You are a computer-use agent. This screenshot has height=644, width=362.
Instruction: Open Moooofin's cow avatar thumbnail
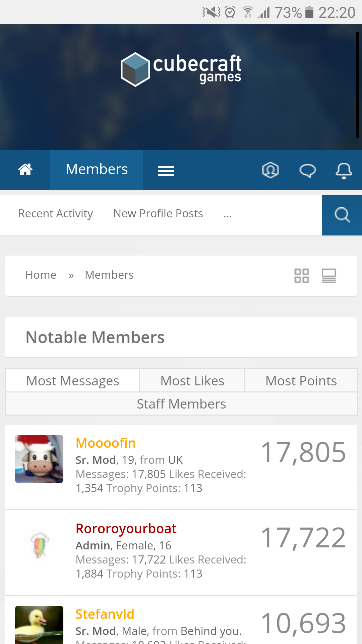(39, 459)
